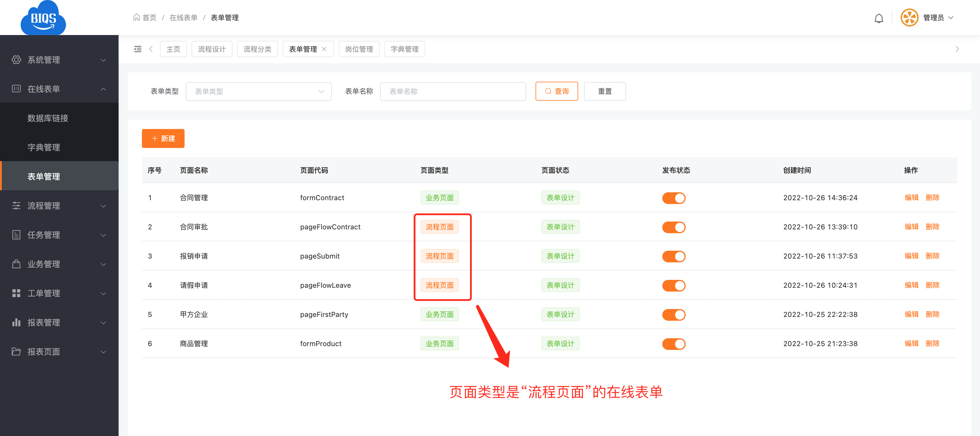Click the 流程页面 tag for pageSubmit
980x436 pixels.
[439, 256]
